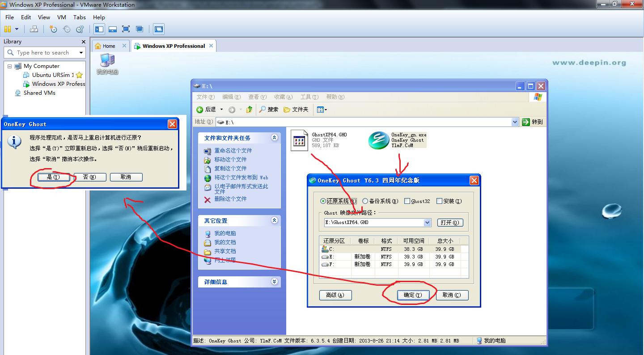Click the 文件夹 folders toolbar button
The width and height of the screenshot is (644, 355).
[x=296, y=110]
